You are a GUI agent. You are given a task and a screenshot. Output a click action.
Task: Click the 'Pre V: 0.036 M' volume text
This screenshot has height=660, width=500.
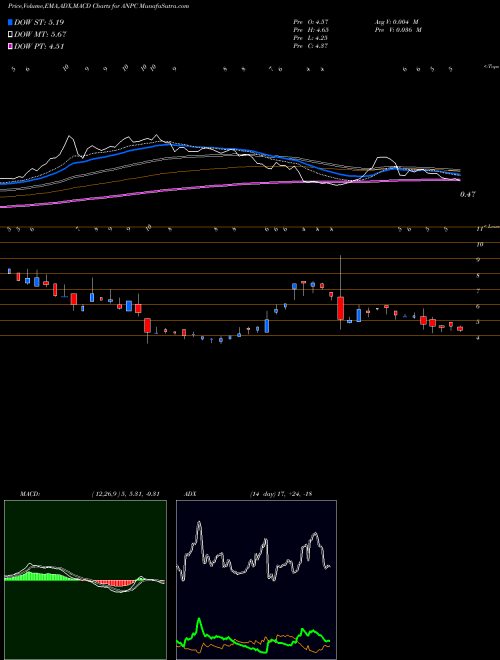[x=398, y=29]
